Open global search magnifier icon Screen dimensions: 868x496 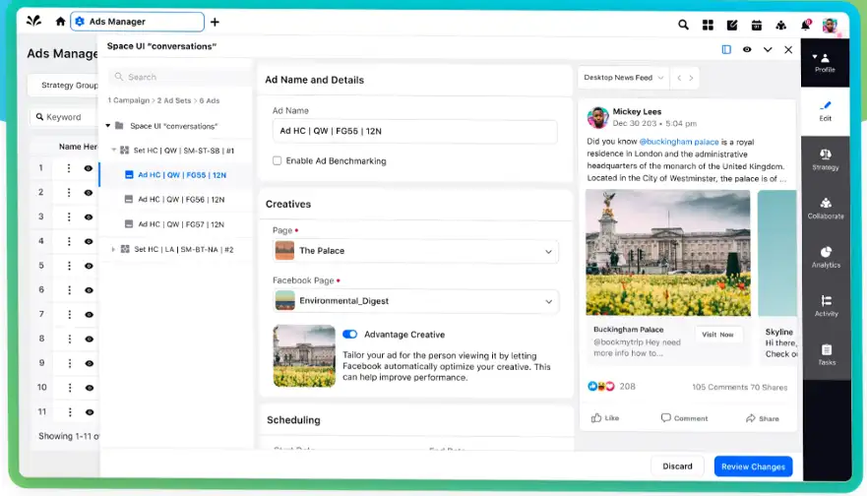683,25
